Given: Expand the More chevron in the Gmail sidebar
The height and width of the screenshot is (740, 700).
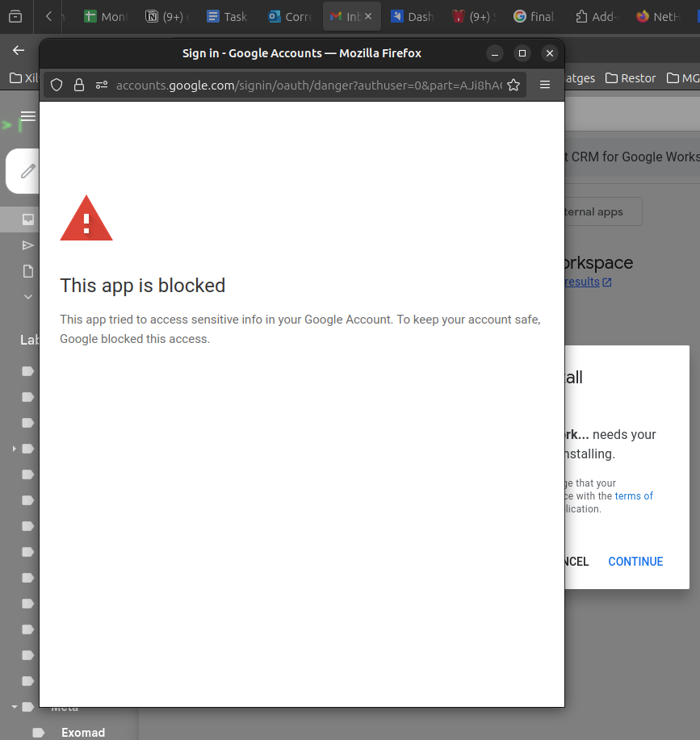Looking at the screenshot, I should (x=27, y=297).
